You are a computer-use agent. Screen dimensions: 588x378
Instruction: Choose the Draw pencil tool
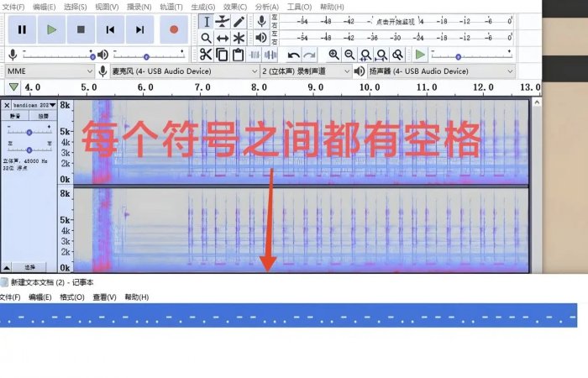[x=239, y=21]
